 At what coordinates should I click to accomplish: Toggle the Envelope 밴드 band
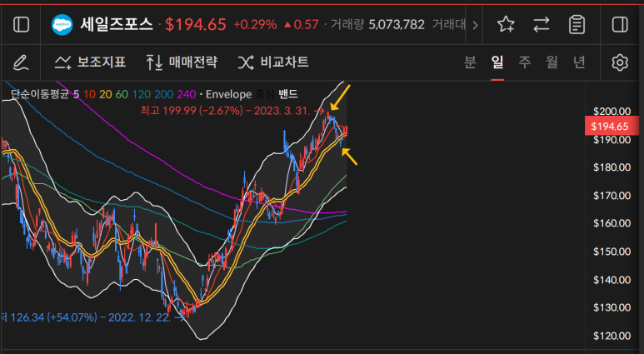click(x=287, y=94)
